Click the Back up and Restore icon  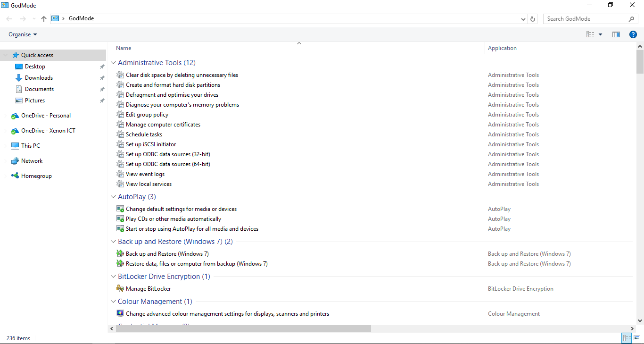click(x=120, y=254)
